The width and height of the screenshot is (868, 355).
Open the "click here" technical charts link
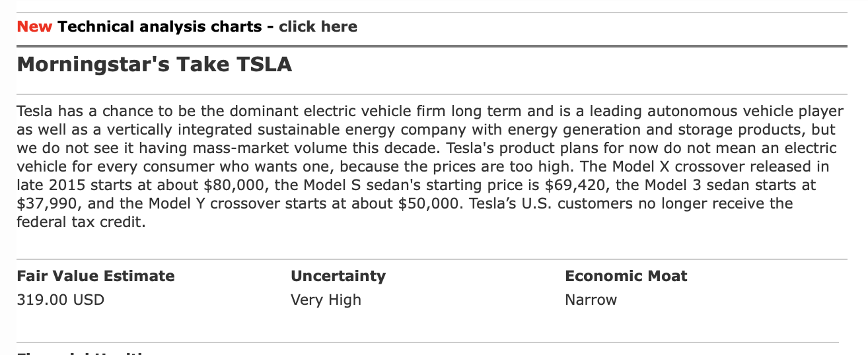[x=318, y=27]
